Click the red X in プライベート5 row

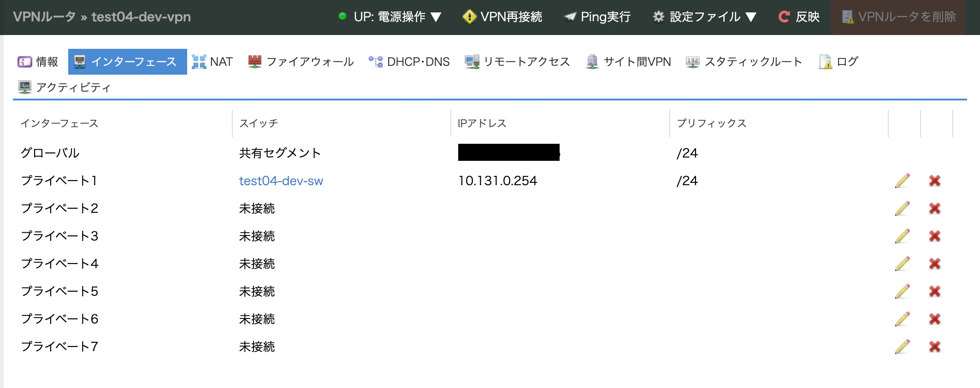tap(934, 291)
